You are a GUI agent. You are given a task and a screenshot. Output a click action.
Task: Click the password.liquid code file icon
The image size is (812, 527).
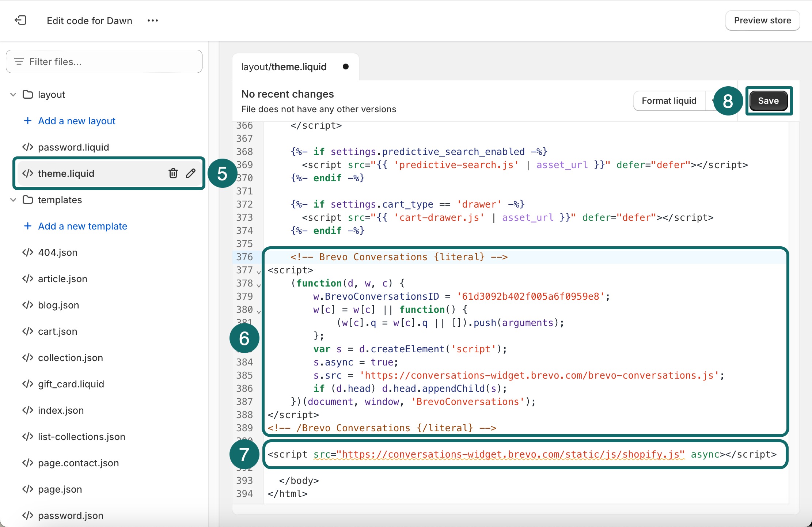[28, 147]
